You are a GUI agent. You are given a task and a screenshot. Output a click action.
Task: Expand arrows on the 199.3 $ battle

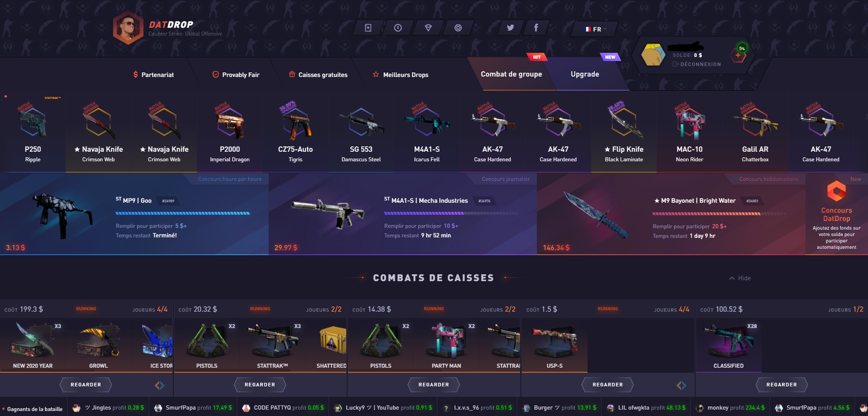(x=159, y=385)
